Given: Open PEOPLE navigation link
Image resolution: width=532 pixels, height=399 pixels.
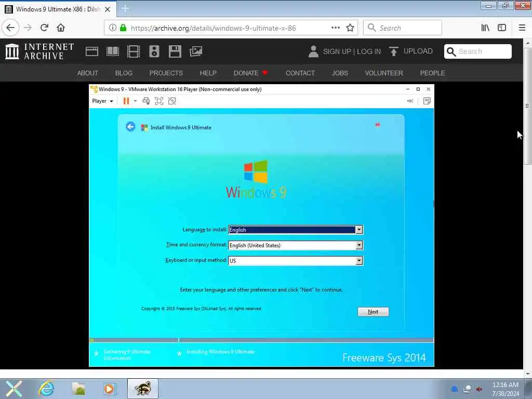Looking at the screenshot, I should (x=432, y=73).
